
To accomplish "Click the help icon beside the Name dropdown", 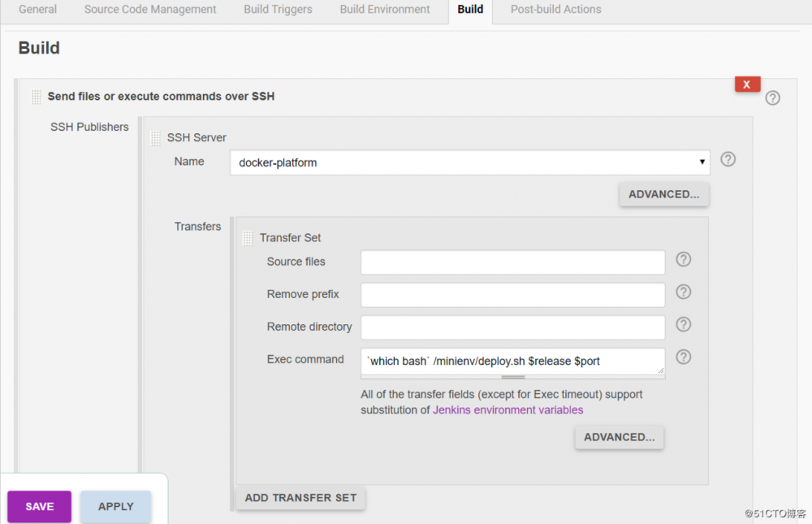I will (728, 160).
